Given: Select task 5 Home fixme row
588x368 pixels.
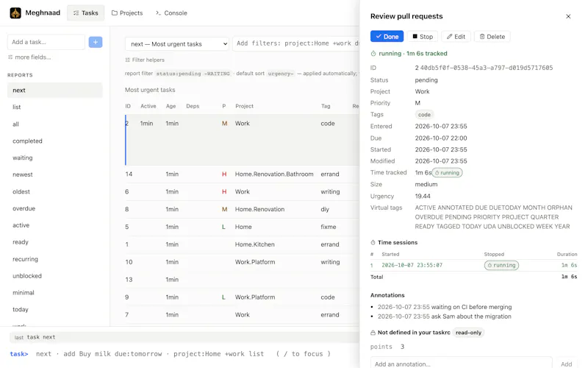Looking at the screenshot, I should tap(243, 227).
